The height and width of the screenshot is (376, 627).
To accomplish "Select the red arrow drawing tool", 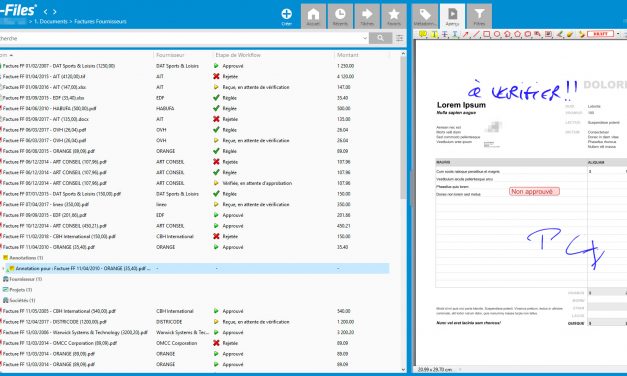I will coord(465,34).
